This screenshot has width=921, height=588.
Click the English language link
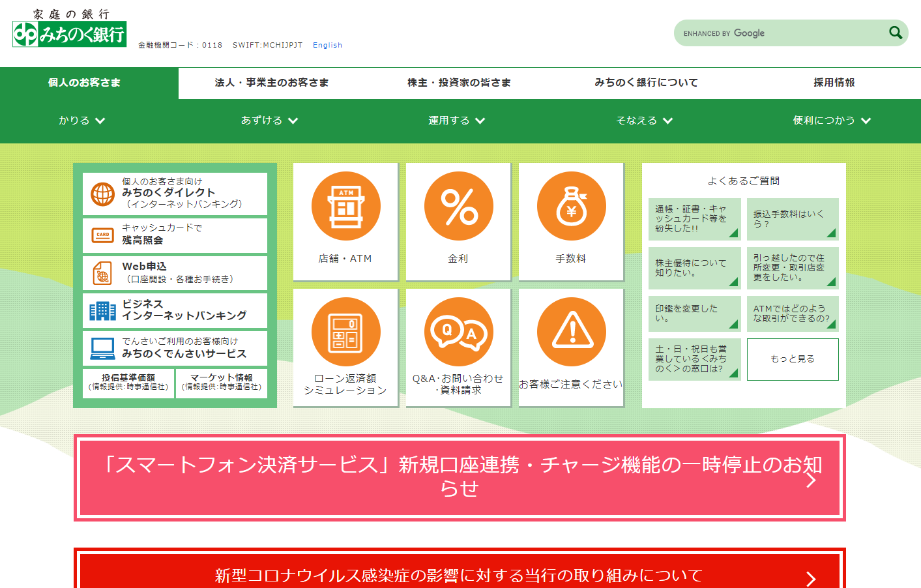tap(327, 45)
